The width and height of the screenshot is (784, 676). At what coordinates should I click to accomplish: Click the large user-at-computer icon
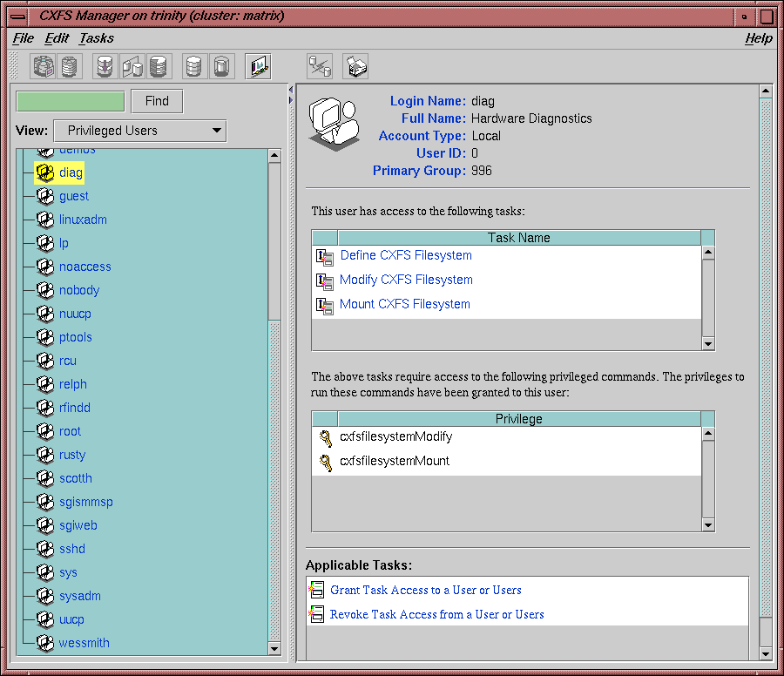(335, 124)
